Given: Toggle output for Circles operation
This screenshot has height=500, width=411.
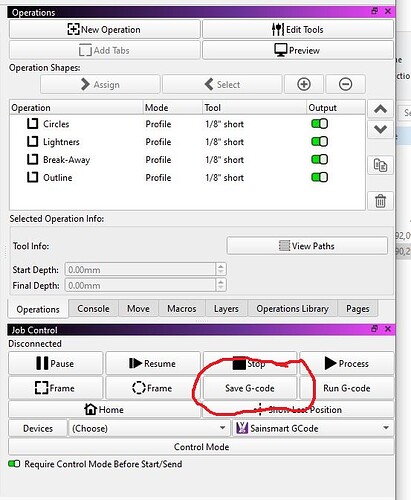Looking at the screenshot, I should click(319, 124).
